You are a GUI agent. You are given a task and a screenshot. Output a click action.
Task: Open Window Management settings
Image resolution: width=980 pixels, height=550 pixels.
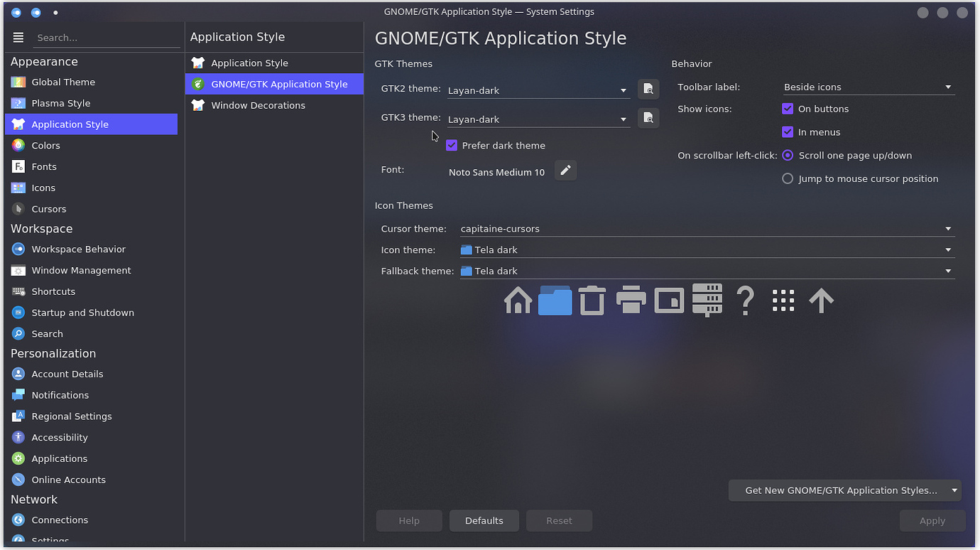(x=91, y=271)
